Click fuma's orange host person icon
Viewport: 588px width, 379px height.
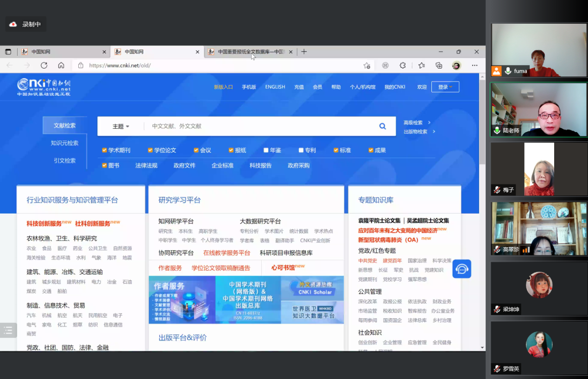pyautogui.click(x=497, y=71)
